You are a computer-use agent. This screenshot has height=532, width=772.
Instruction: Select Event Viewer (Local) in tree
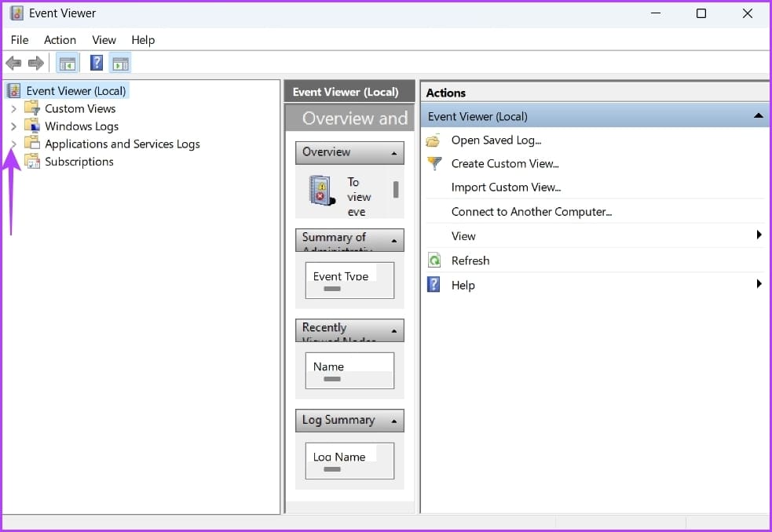76,91
